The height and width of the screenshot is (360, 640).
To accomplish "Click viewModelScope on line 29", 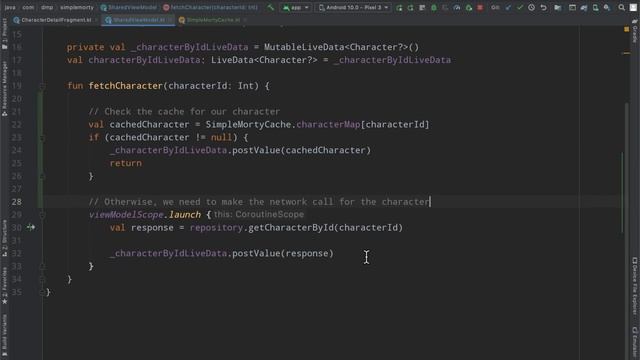I will [126, 215].
